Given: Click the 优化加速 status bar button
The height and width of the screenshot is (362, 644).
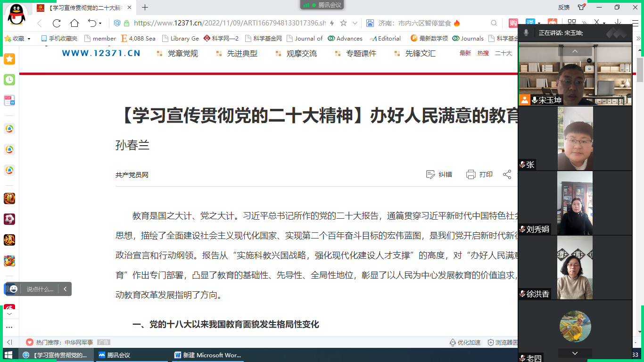Looking at the screenshot, I should 465,343.
